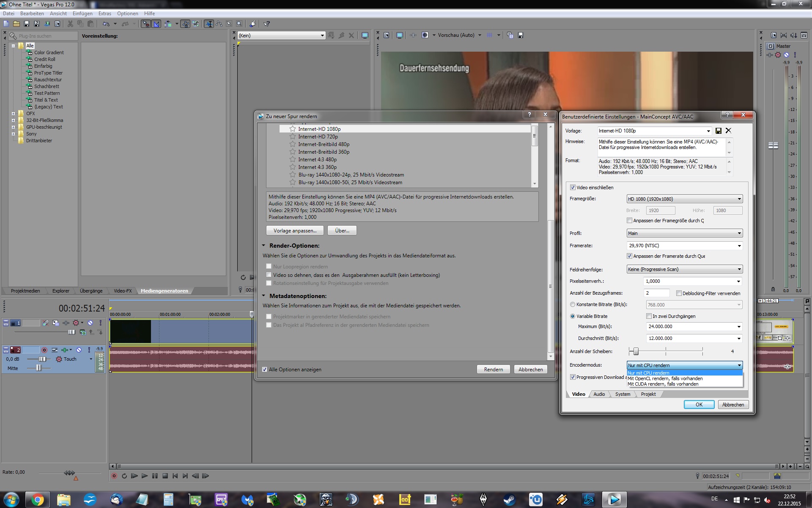The image size is (812, 508).
Task: Uncheck Alle Optionen anzeigen
Action: [265, 370]
